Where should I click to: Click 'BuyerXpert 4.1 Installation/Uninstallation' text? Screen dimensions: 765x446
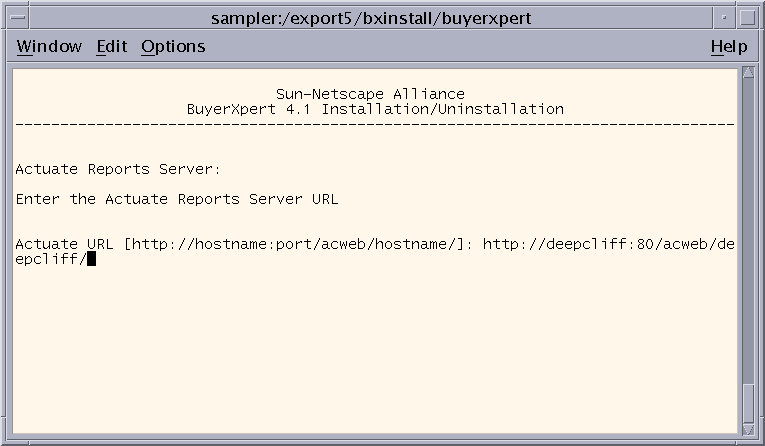pyautogui.click(x=375, y=109)
